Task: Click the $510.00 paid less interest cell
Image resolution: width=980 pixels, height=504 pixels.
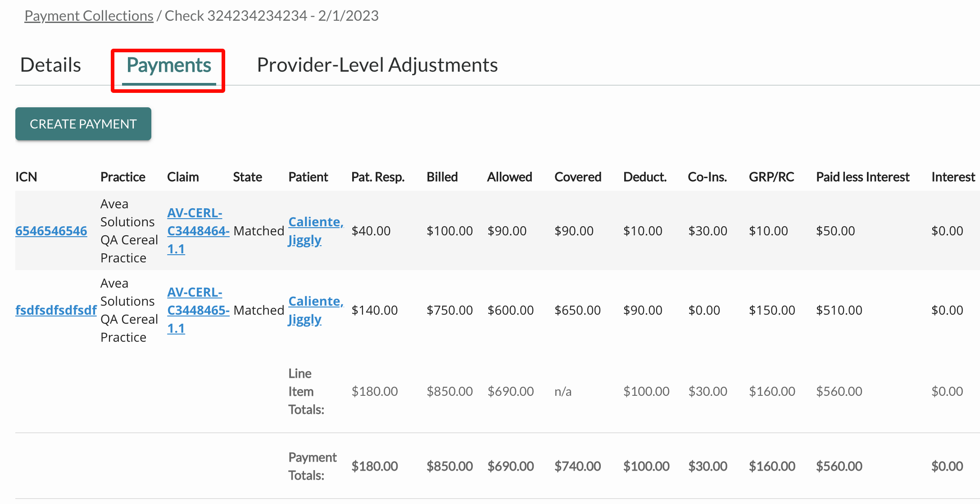Action: coord(839,310)
